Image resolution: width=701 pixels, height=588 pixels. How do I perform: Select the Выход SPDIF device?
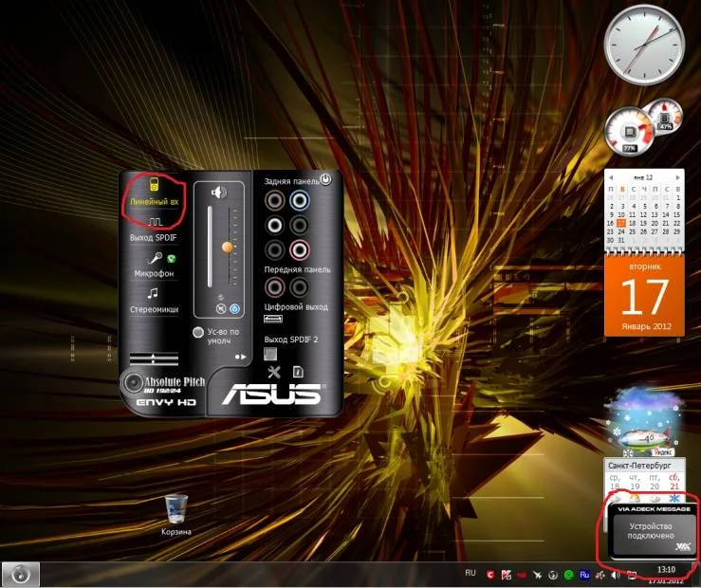coord(154,230)
